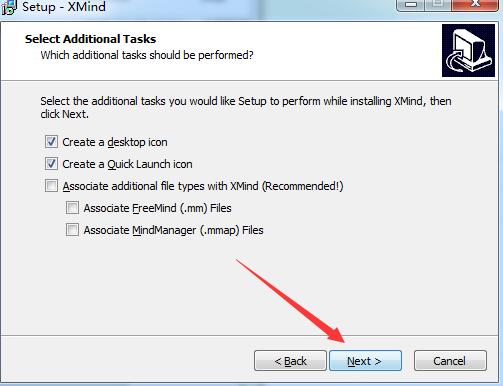
Task: Click the 'Setup - XMind' title bar text
Action: (x=64, y=7)
